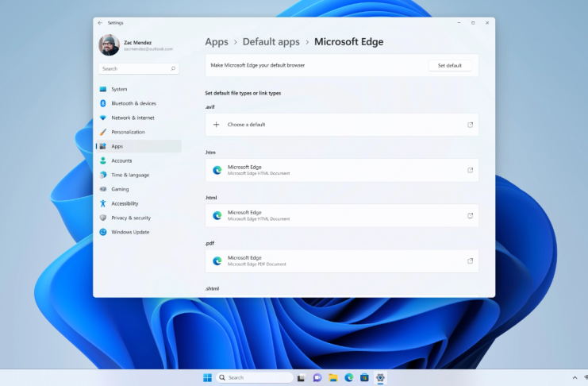Image resolution: width=588 pixels, height=386 pixels.
Task: Click the Accounts person icon
Action: 103,160
